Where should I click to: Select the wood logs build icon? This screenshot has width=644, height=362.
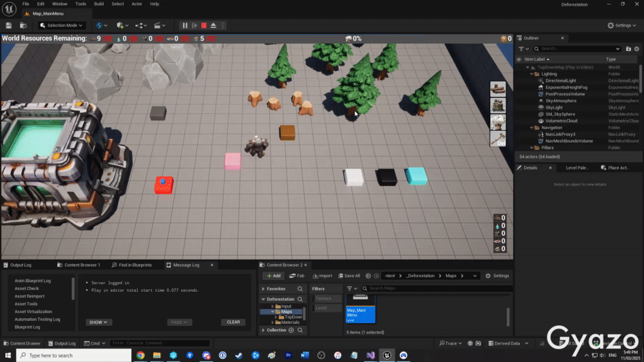point(498,89)
